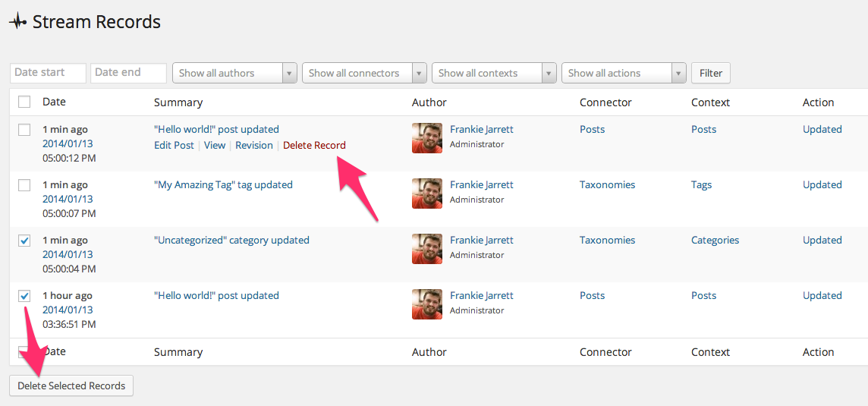Image resolution: width=868 pixels, height=406 pixels.
Task: Click Delete Selected Records button
Action: pos(71,386)
